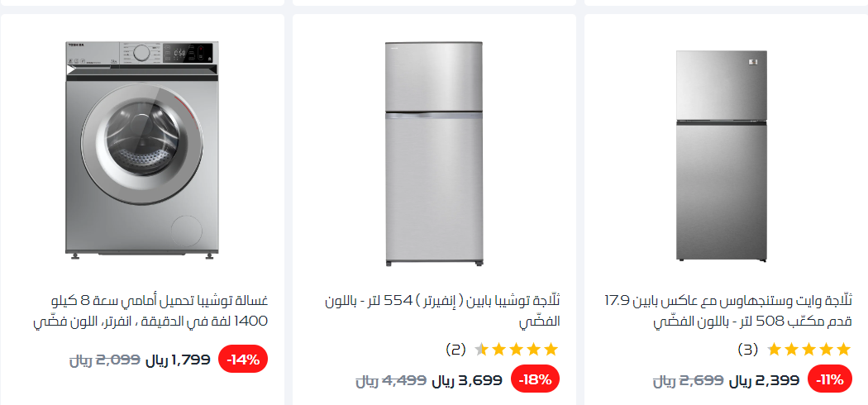Click the five-star rating of Westinghouse fridge
868x405 pixels.
pyautogui.click(x=808, y=350)
